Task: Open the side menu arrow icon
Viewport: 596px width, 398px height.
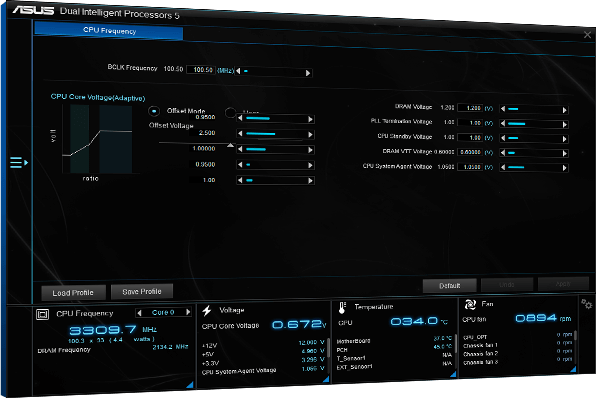Action: coord(19,163)
